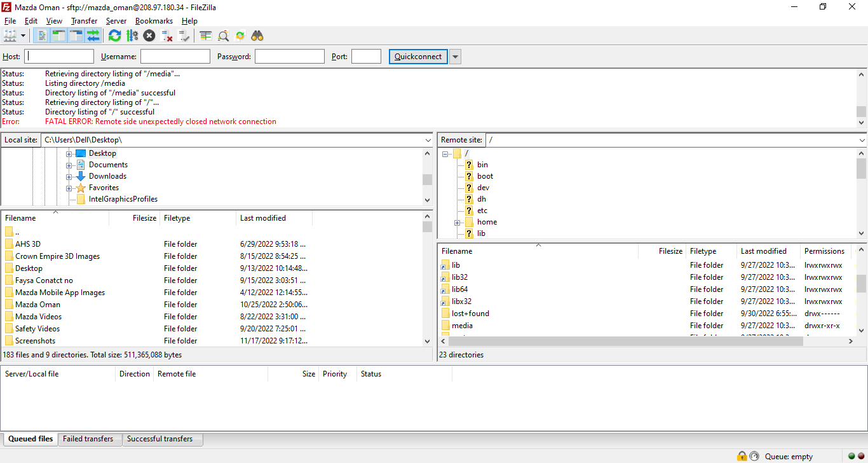
Task: Switch to the Successful transfers tab
Action: pyautogui.click(x=160, y=439)
